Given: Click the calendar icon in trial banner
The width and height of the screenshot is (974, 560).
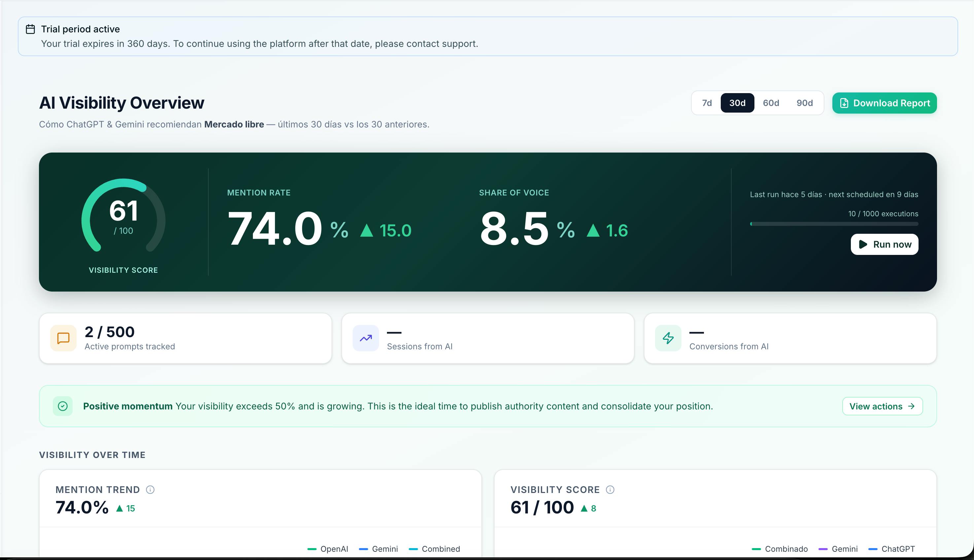Looking at the screenshot, I should pos(30,29).
